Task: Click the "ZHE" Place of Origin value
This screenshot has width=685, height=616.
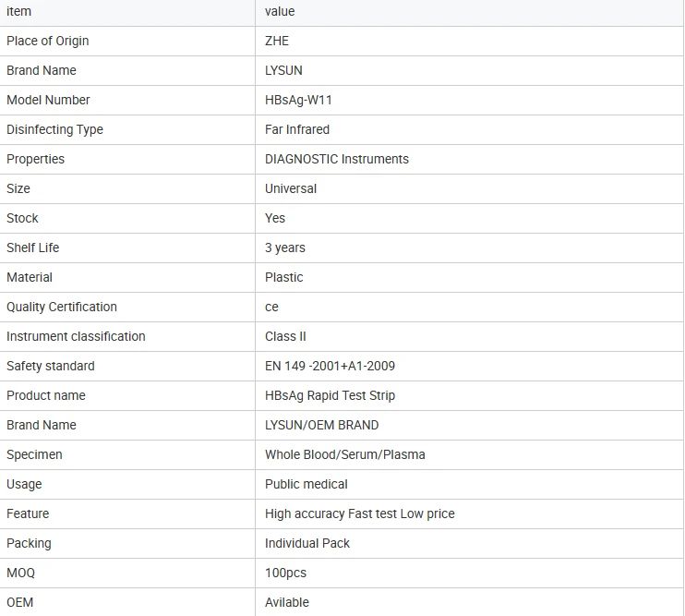Action: pos(277,41)
